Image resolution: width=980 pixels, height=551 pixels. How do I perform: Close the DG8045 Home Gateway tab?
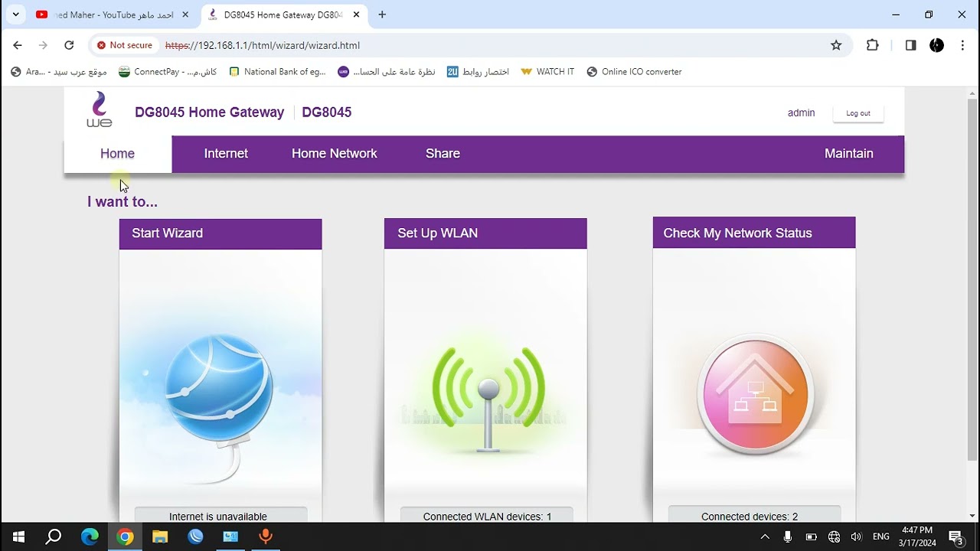[x=356, y=15]
